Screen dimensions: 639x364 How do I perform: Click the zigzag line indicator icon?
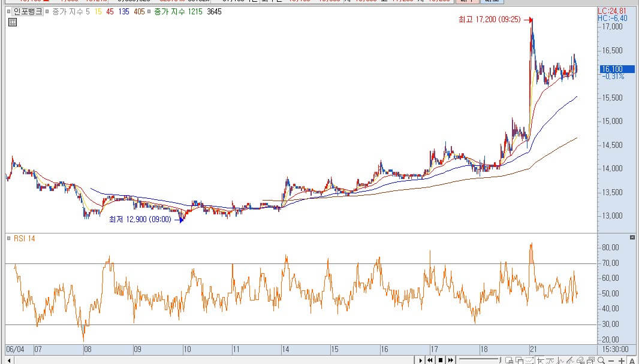(x=560, y=360)
